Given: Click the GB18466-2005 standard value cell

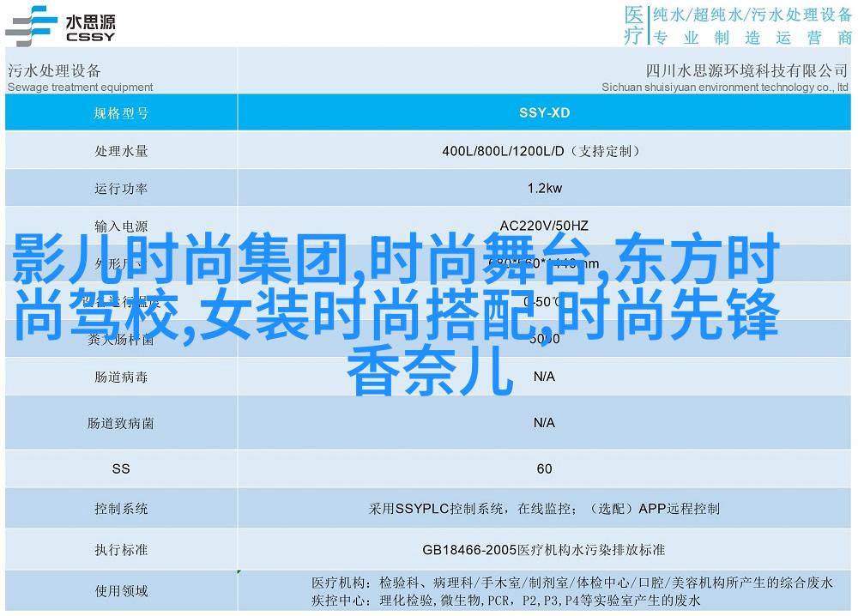Looking at the screenshot, I should tap(543, 550).
